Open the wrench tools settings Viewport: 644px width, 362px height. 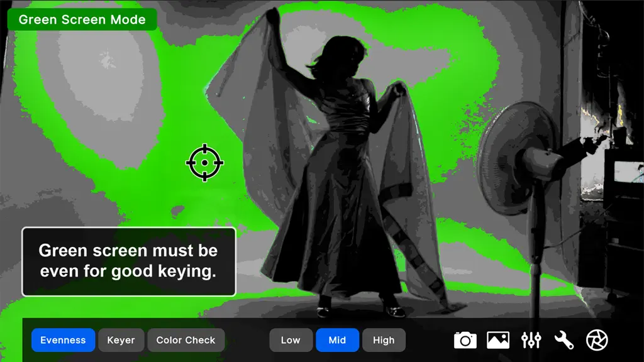[564, 340]
